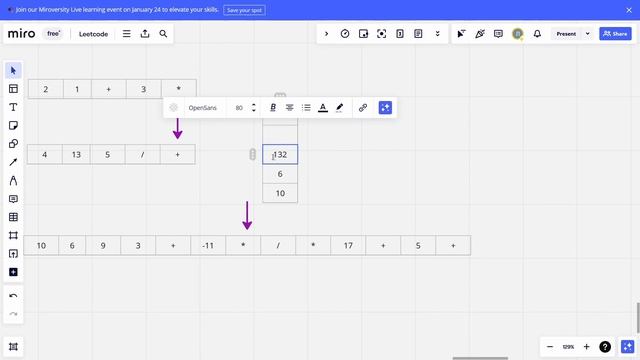640x360 pixels.
Task: Click the Present button
Action: [566, 34]
